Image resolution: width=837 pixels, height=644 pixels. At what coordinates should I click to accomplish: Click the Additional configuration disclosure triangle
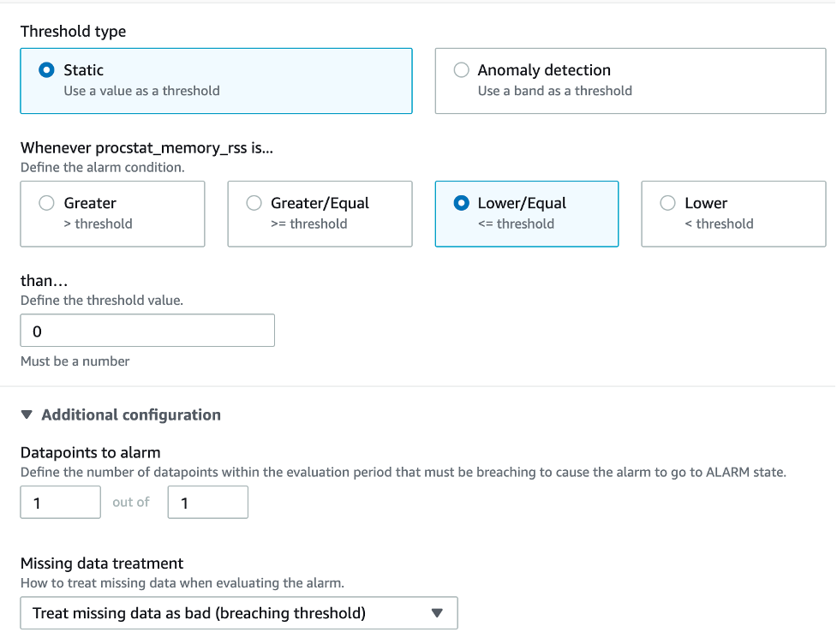click(27, 414)
